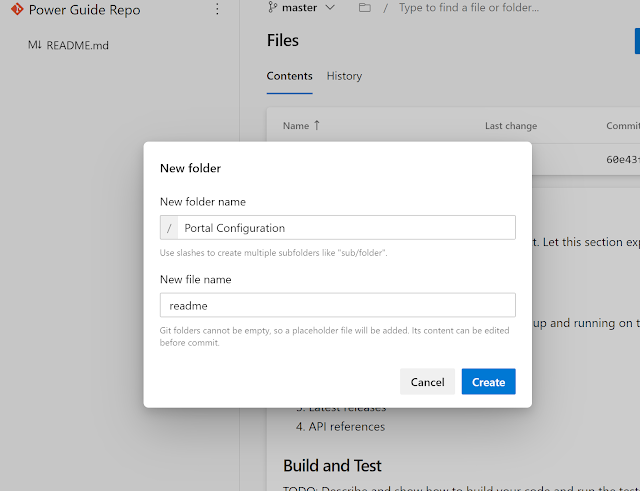
Task: Click the Markdown icon beside README.md
Action: click(35, 45)
